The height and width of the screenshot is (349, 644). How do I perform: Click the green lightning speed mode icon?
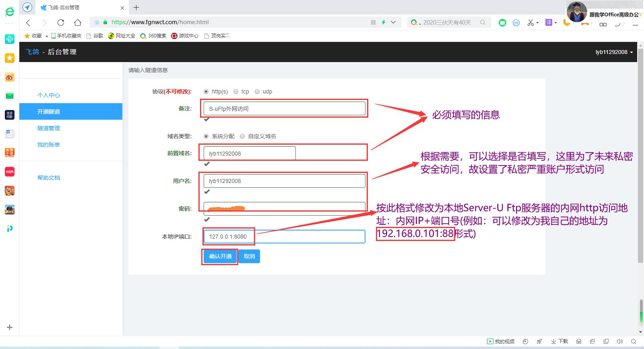(x=384, y=23)
